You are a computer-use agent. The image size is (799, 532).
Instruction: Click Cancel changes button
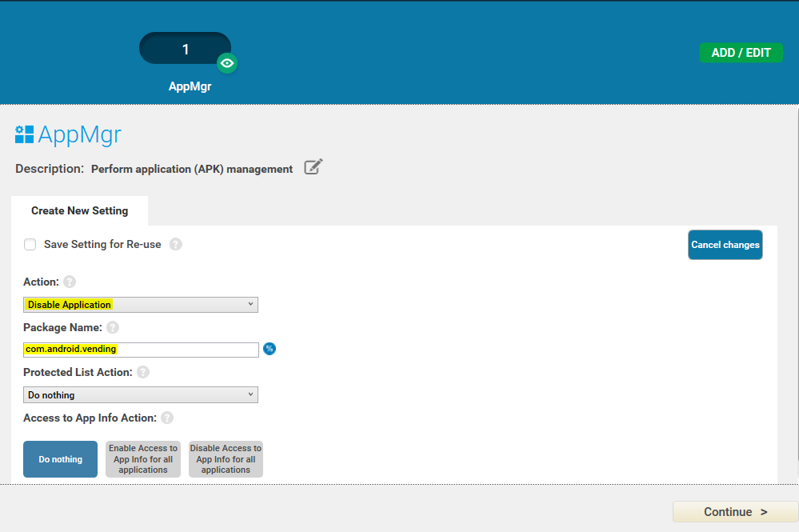tap(725, 245)
